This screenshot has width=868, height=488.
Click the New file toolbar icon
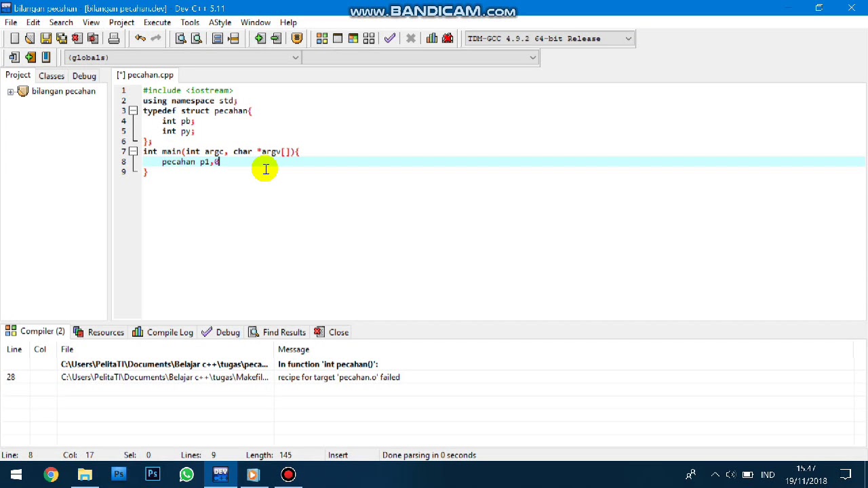(14, 39)
